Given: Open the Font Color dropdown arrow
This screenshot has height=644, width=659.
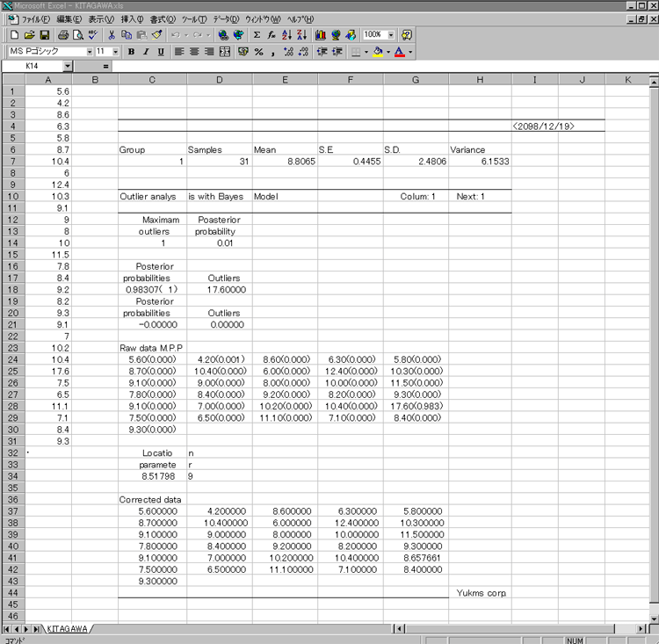Looking at the screenshot, I should (410, 52).
